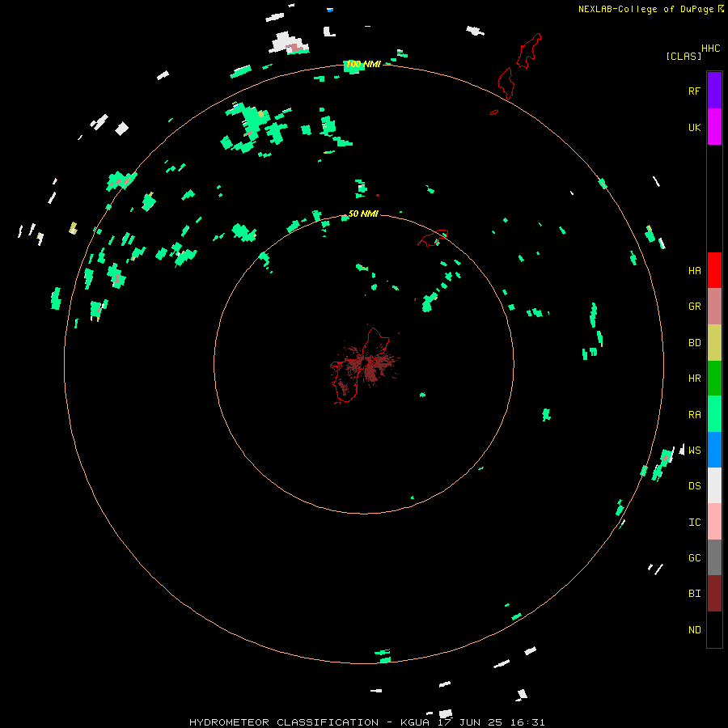This screenshot has height=728, width=728.
Task: Click the BD legend label
Action: pos(694,343)
